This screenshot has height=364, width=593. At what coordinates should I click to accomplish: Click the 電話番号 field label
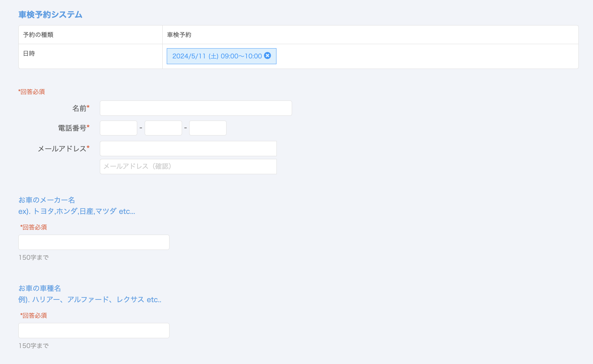click(x=72, y=128)
